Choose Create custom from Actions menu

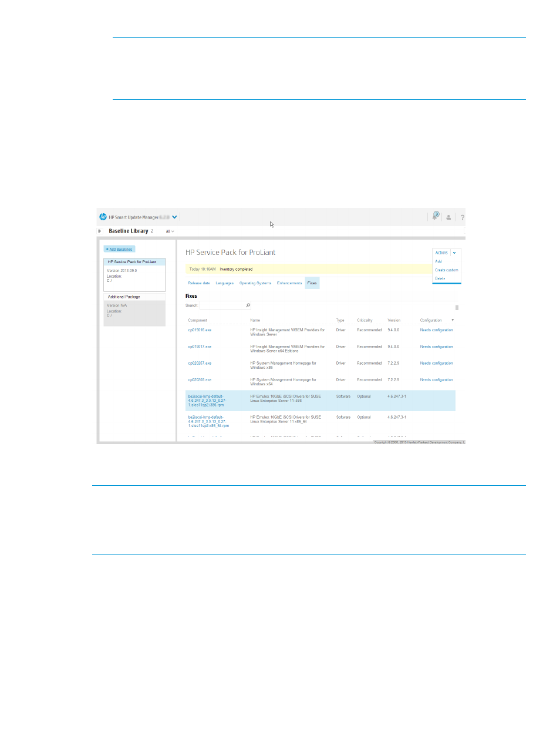coord(447,270)
